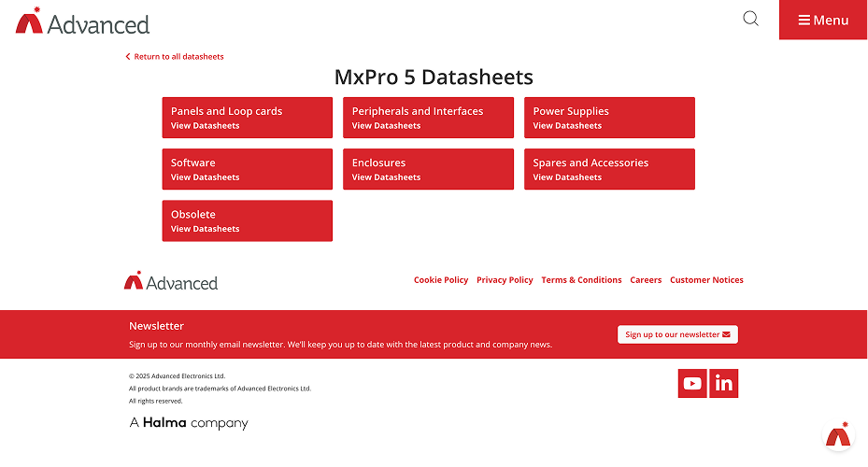Viewport: 868px width, 467px height.
Task: Open the Privacy Policy link
Action: click(x=505, y=280)
